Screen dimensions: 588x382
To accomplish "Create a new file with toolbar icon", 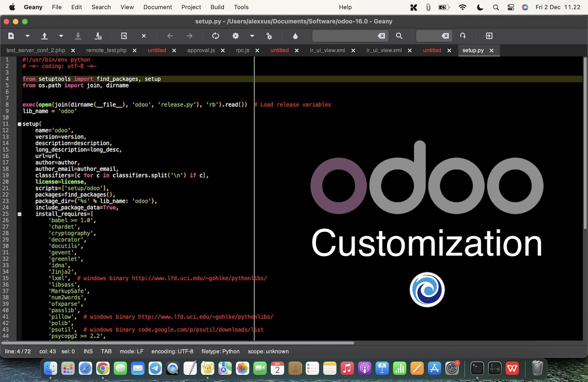I will [x=11, y=36].
